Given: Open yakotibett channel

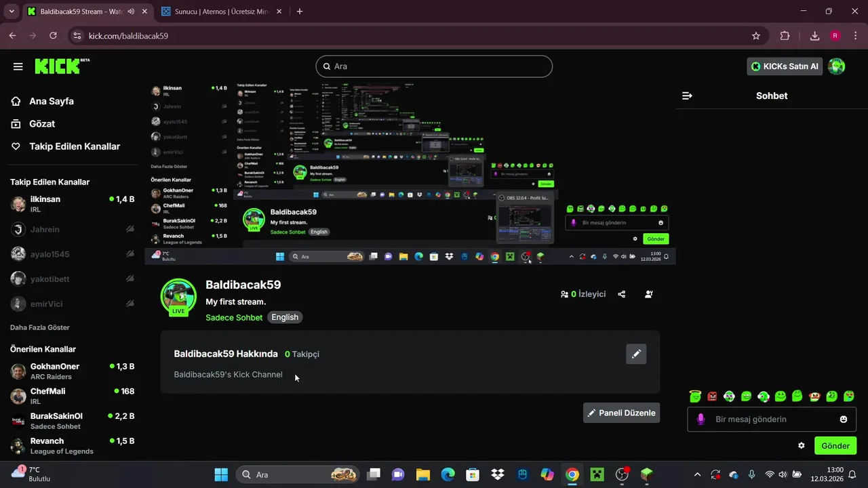Looking at the screenshot, I should pyautogui.click(x=72, y=279).
